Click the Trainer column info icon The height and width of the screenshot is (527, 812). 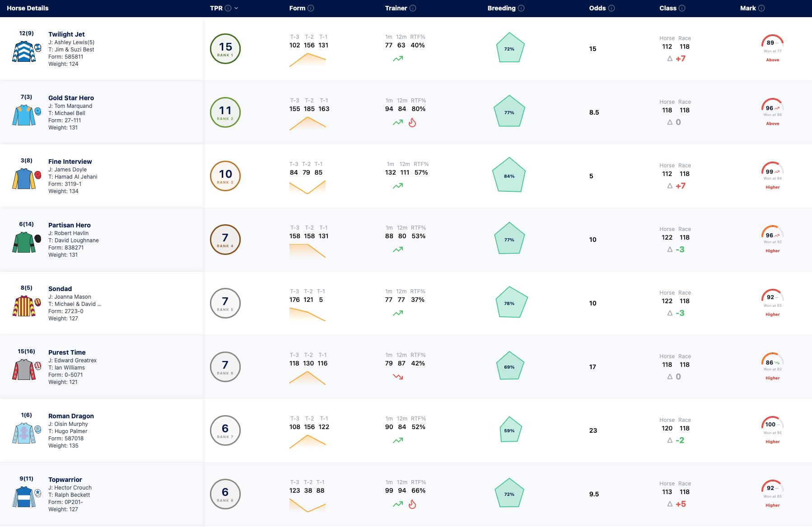[413, 8]
